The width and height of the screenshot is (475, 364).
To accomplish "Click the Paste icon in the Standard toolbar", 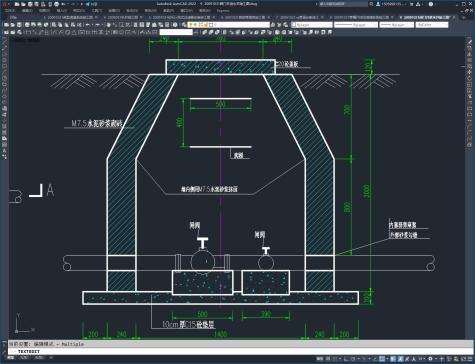I will 66,25.
